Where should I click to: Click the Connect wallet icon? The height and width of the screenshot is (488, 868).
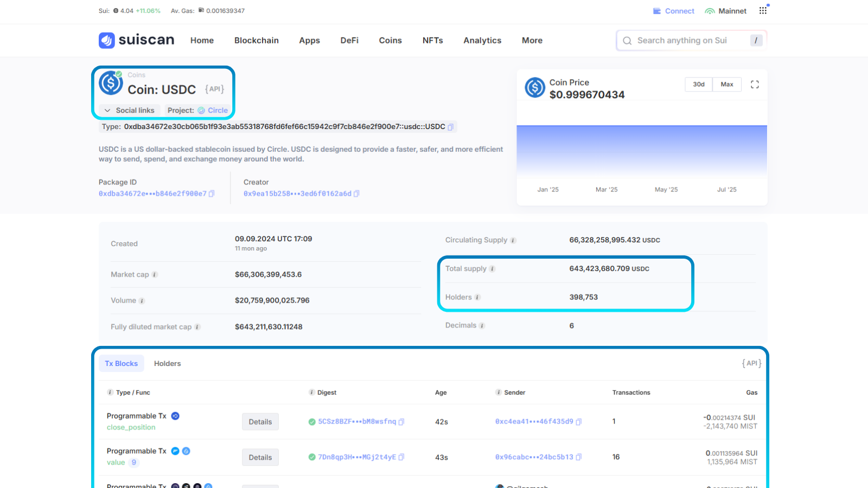[x=657, y=11]
